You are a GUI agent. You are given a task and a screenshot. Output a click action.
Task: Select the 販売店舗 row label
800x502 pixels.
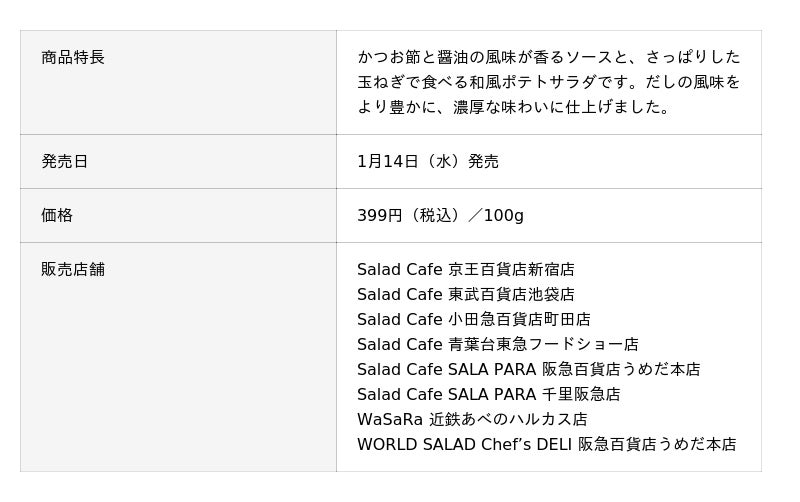coord(73,270)
